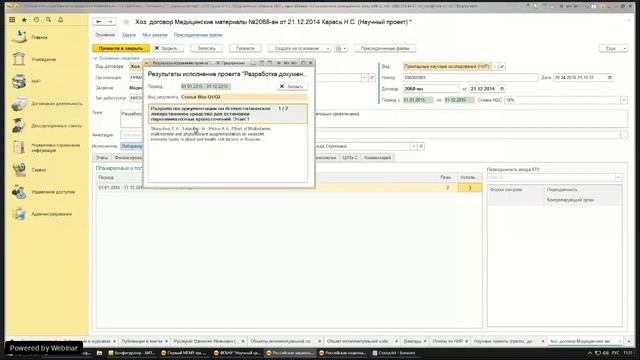This screenshot has width=640, height=360.
Task: Click the Закрыть button in the main toolbar
Action: 168,48
